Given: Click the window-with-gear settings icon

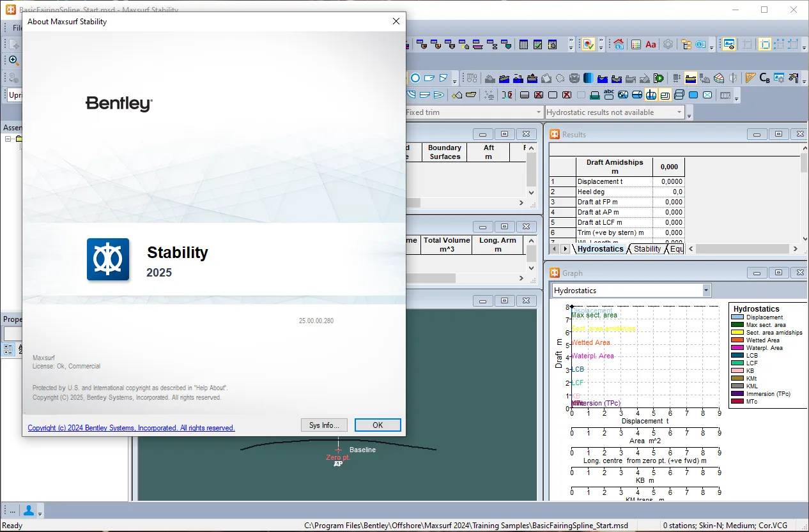Looking at the screenshot, I should pos(779,79).
